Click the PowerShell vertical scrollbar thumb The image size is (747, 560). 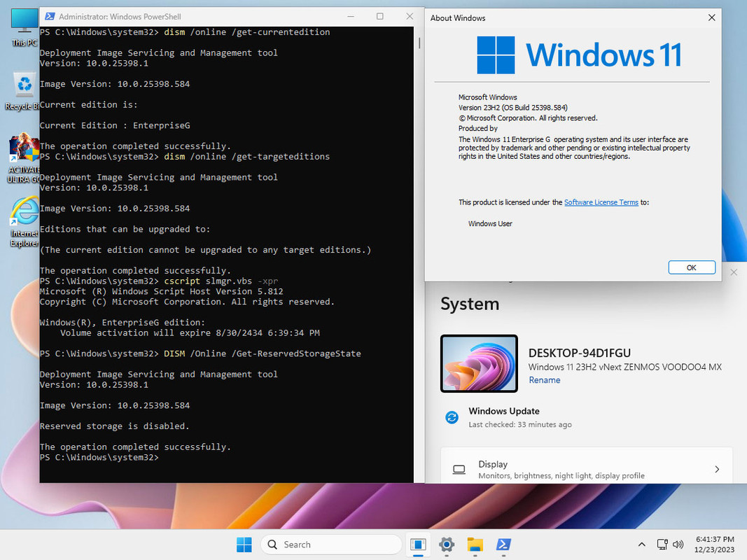point(419,43)
